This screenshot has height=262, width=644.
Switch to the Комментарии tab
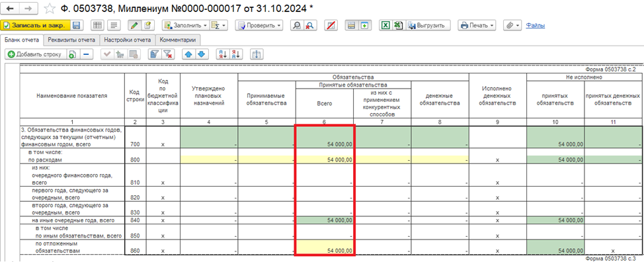tap(179, 40)
